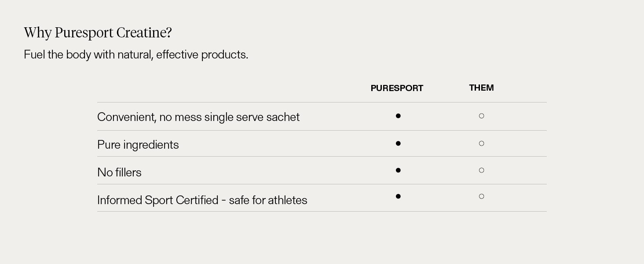Click empty circle in Convenient sachet row
644x264 pixels.
click(x=481, y=116)
